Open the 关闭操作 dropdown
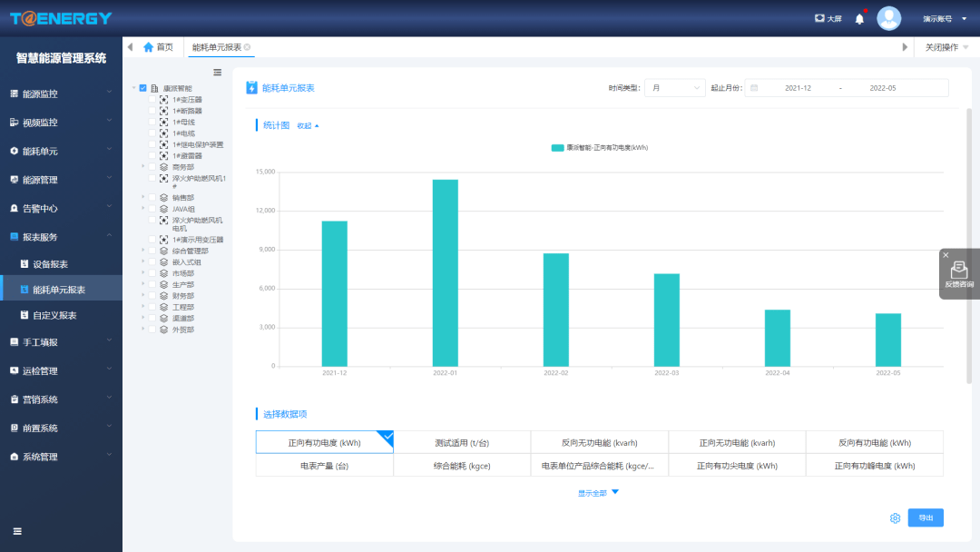Screen dimensions: 980x552 [x=946, y=47]
